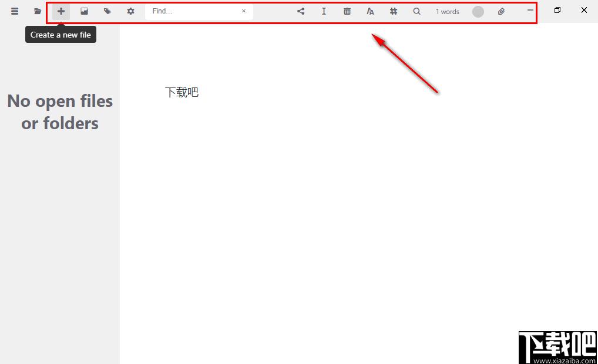
Task: Click the grey circle button
Action: tap(478, 12)
